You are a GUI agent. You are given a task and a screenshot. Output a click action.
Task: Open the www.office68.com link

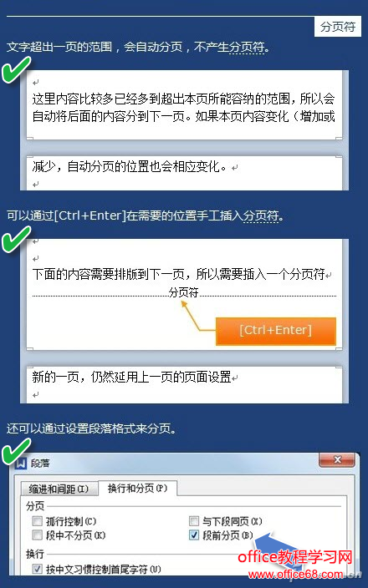pyautogui.click(x=295, y=574)
